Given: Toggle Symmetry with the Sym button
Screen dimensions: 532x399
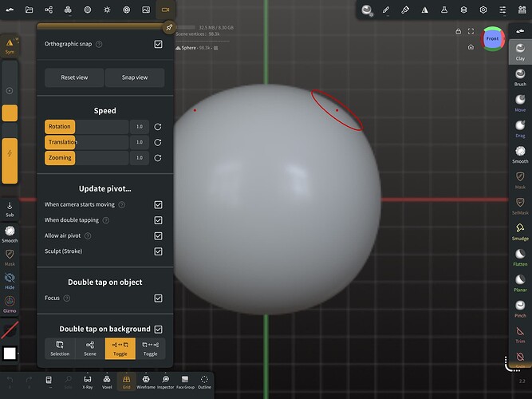Looking at the screenshot, I should [x=10, y=45].
